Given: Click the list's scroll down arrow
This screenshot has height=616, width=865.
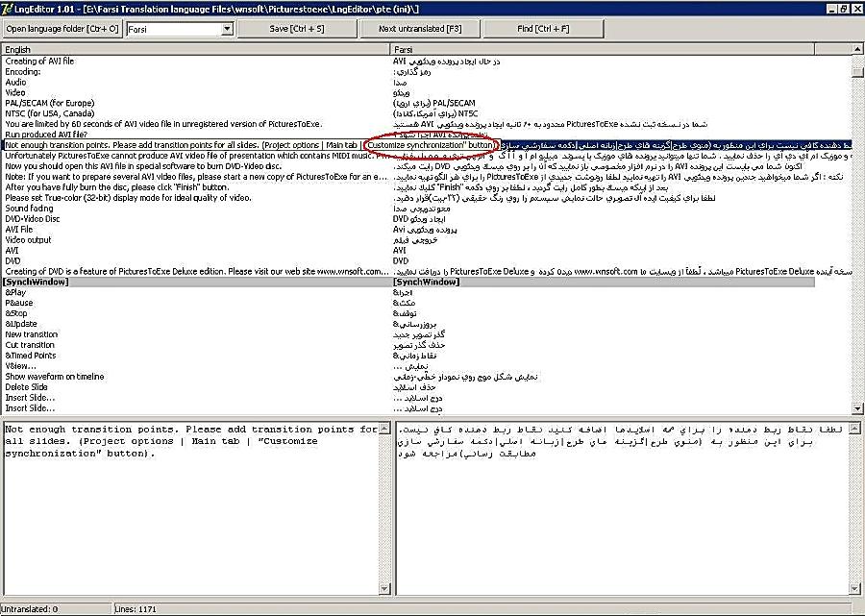Looking at the screenshot, I should click(857, 408).
